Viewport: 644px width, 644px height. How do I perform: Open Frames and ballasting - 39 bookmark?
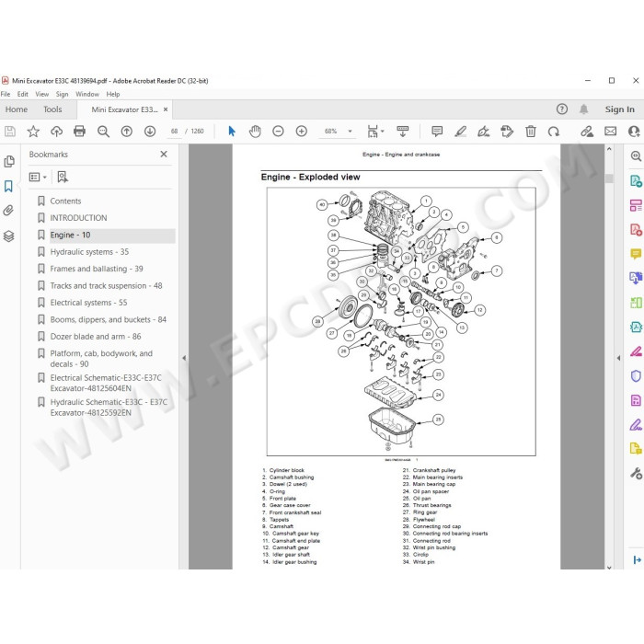pos(97,269)
